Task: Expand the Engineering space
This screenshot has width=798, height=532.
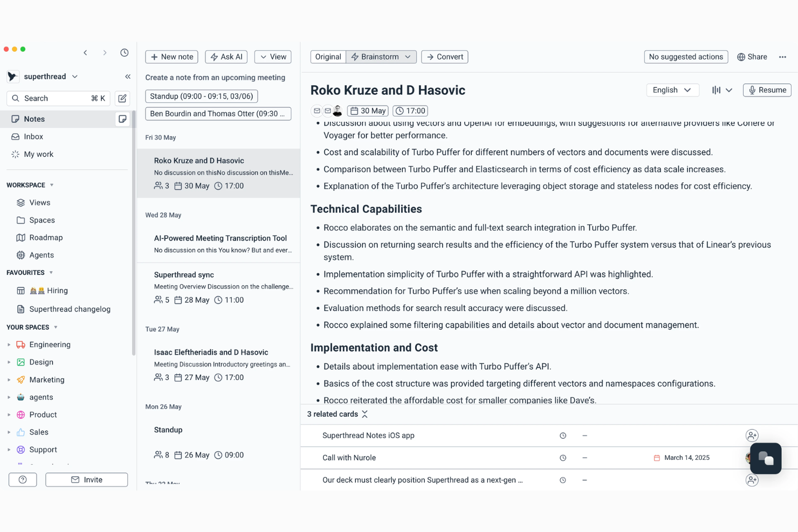Action: (9, 344)
